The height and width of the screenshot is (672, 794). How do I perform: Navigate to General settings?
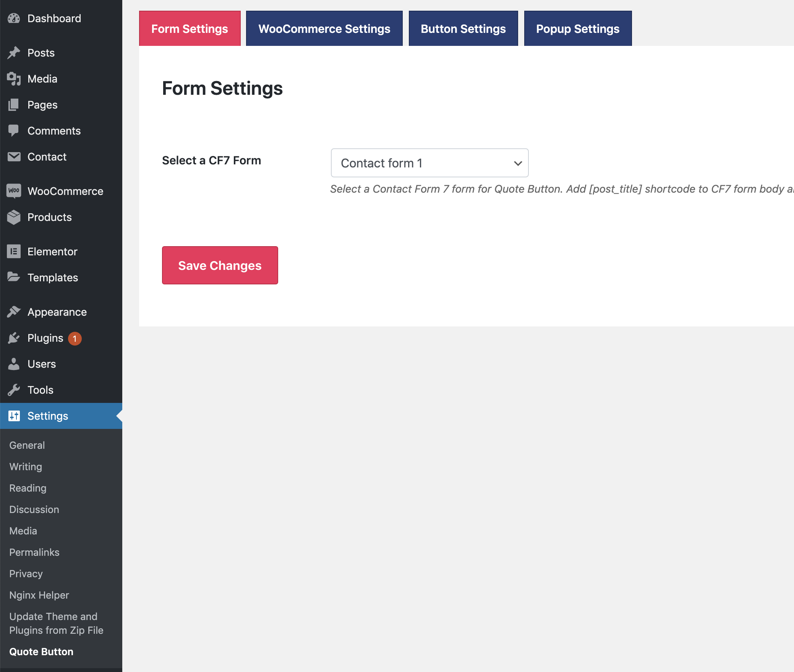[27, 445]
